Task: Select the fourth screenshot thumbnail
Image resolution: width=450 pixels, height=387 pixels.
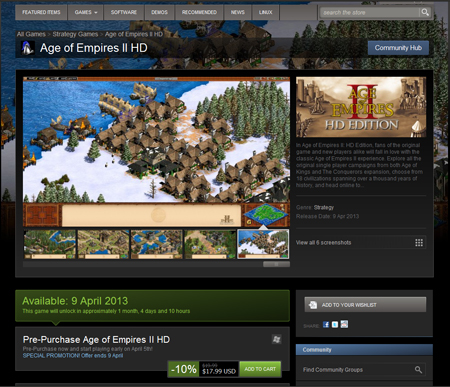Action: pos(210,244)
